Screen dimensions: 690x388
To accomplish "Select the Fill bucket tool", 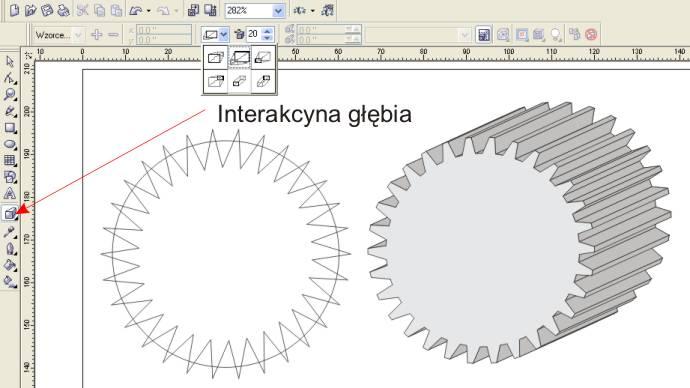I will pyautogui.click(x=10, y=265).
